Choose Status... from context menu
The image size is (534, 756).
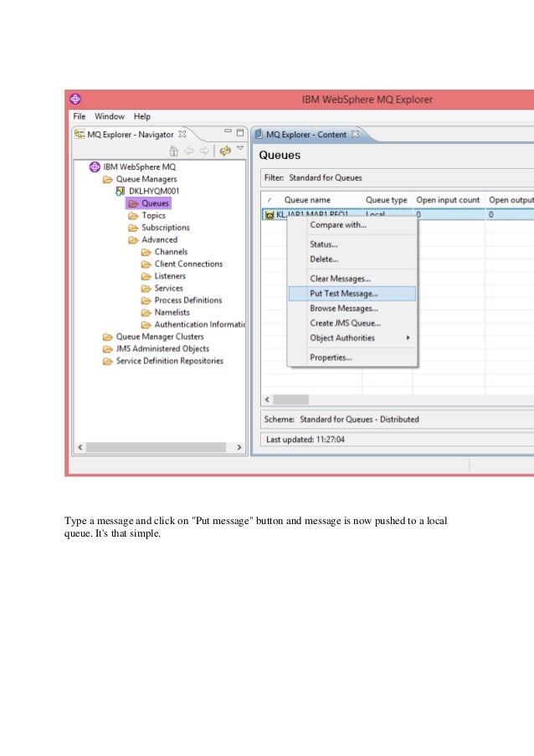[x=352, y=244]
